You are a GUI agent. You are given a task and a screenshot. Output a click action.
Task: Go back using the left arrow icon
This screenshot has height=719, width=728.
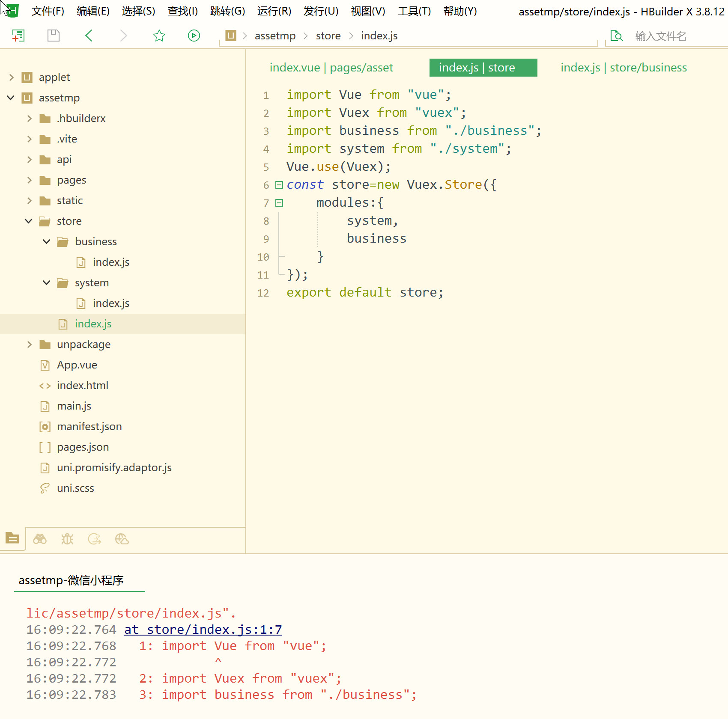click(x=89, y=36)
